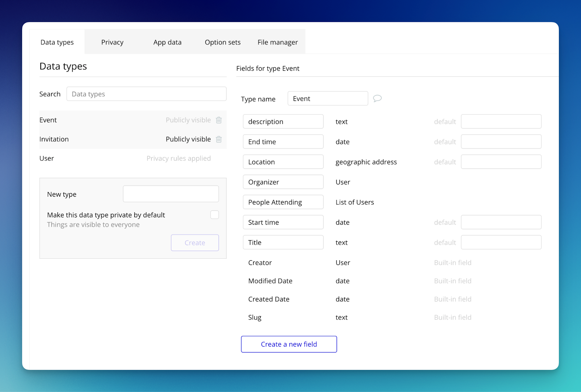Click Publicly visible label for Event
This screenshot has height=392, width=581.
click(188, 120)
